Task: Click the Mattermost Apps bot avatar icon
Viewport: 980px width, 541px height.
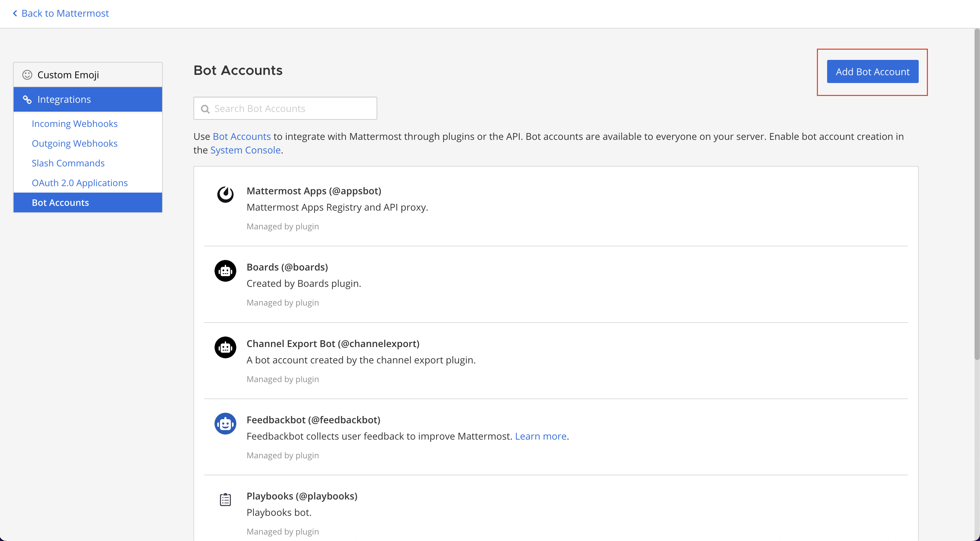Action: (225, 194)
